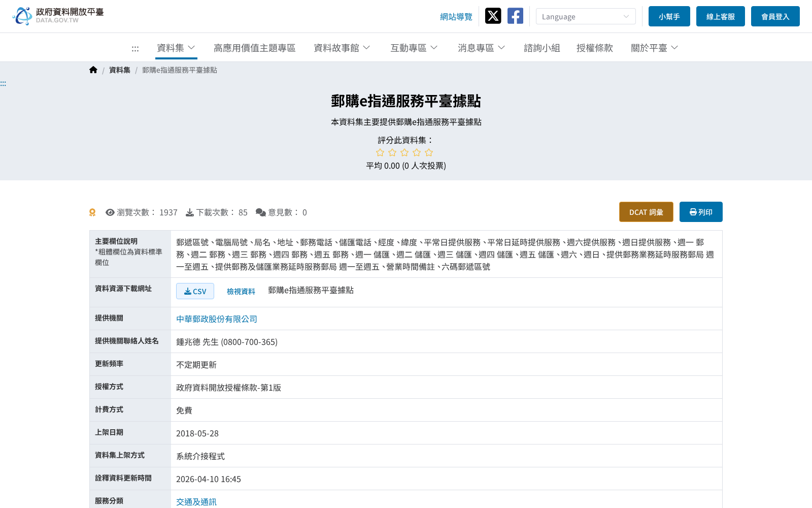Click the accesskey dots before 資料集 menu
812x508 pixels.
[135, 48]
